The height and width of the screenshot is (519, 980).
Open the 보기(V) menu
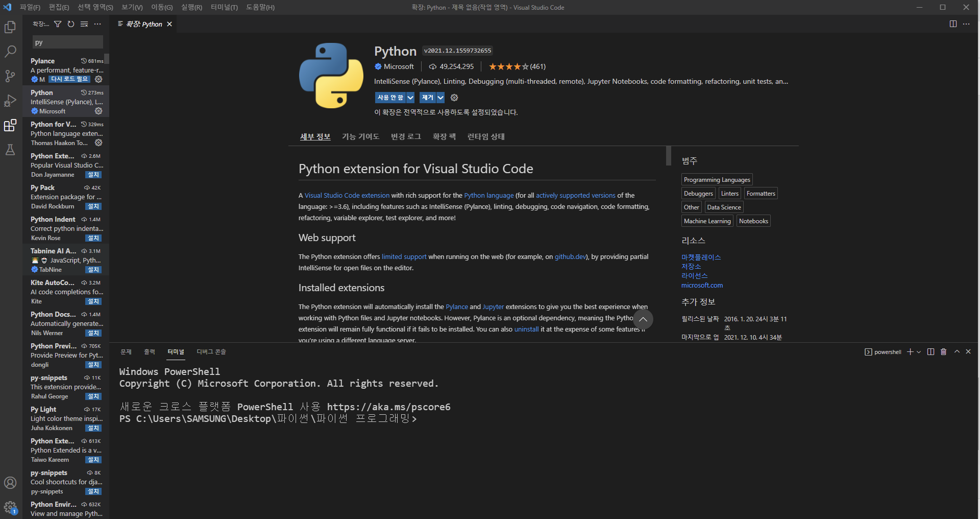click(132, 7)
